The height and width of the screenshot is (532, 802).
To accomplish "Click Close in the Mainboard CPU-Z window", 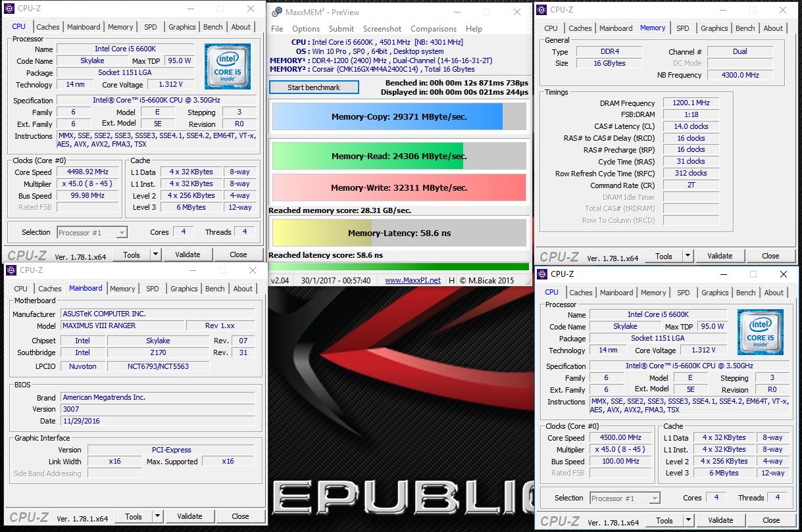I will coord(240,516).
